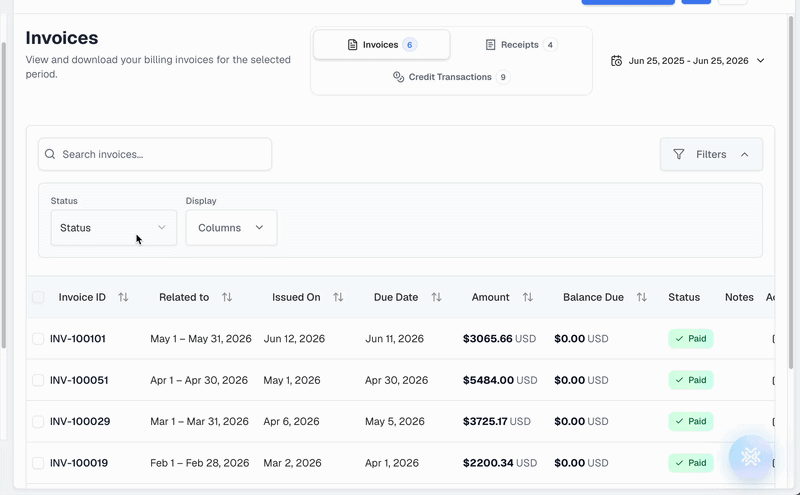Switch to the Receipts tab
The image size is (800, 495).
(x=521, y=45)
